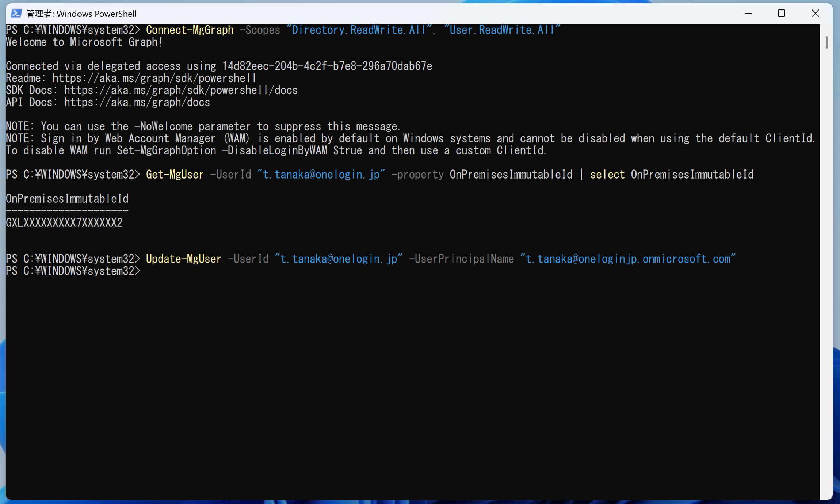
Task: Click the window title text 管理者: Windows PowerShell
Action: (81, 14)
